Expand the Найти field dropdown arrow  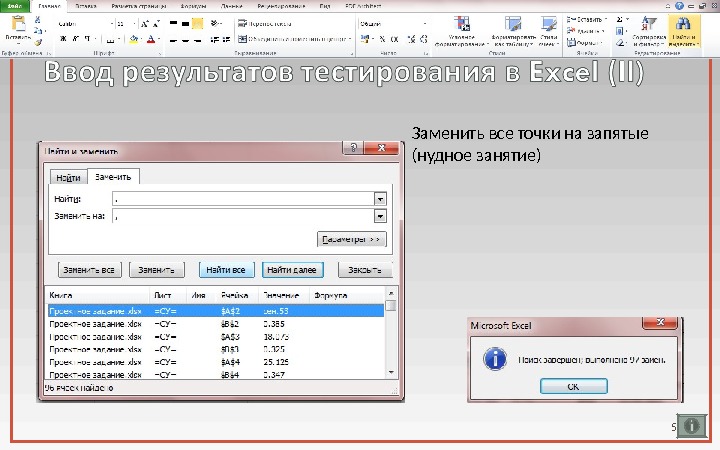click(x=380, y=199)
